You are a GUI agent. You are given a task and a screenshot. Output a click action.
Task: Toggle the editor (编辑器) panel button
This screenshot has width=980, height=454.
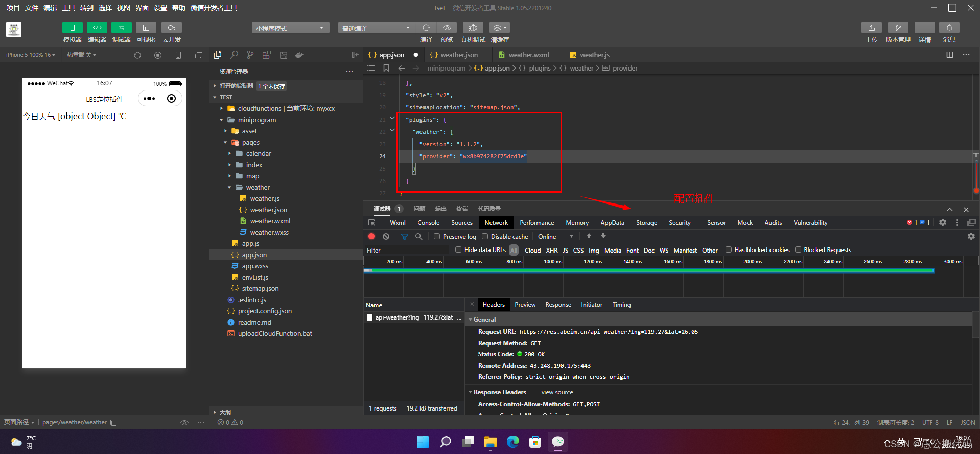97,28
